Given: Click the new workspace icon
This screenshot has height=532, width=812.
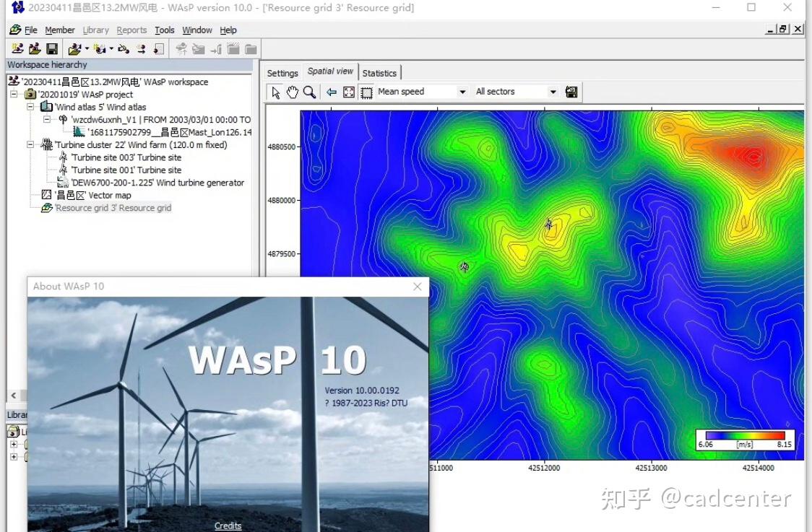Looking at the screenshot, I should point(17,48).
